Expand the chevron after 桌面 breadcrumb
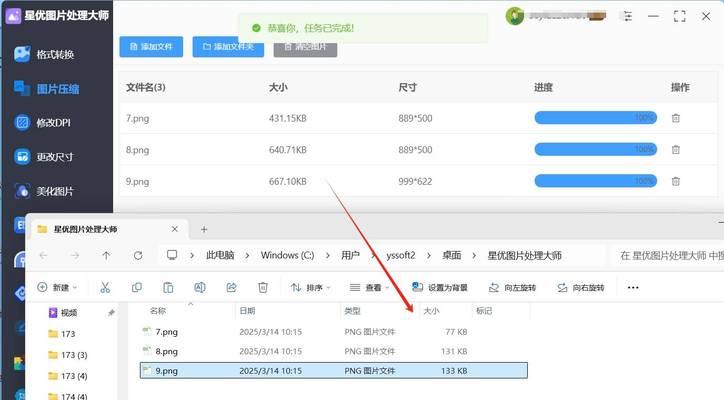 point(474,255)
